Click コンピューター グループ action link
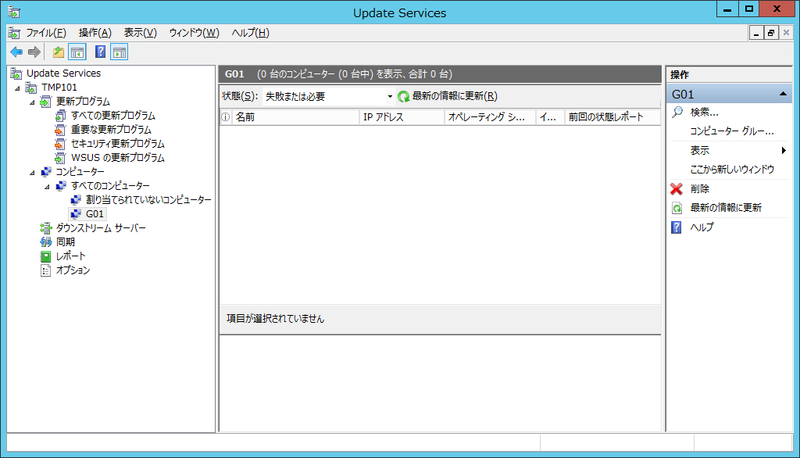The width and height of the screenshot is (800, 458). [732, 131]
